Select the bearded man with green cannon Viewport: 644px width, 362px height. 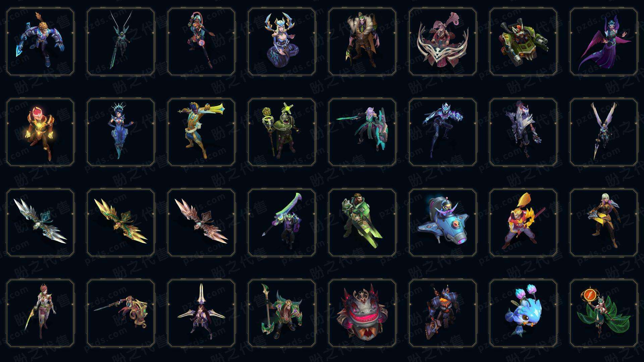[x=362, y=223]
